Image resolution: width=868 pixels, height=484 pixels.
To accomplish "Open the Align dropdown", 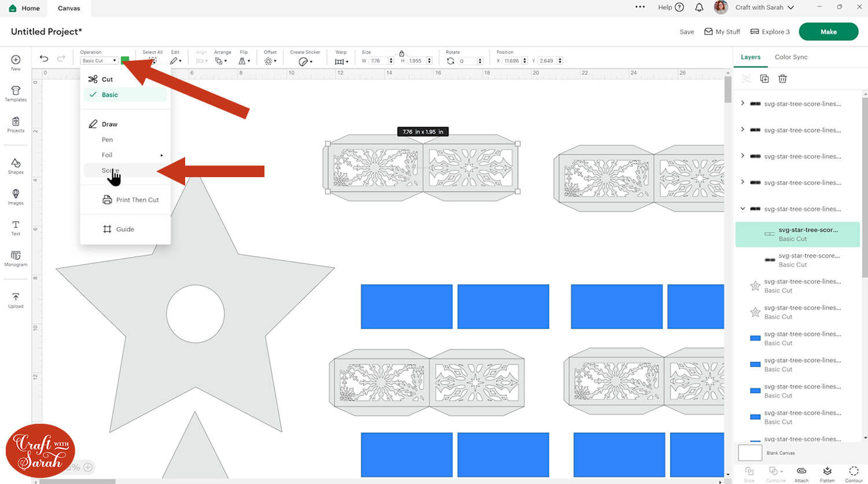I will click(201, 60).
